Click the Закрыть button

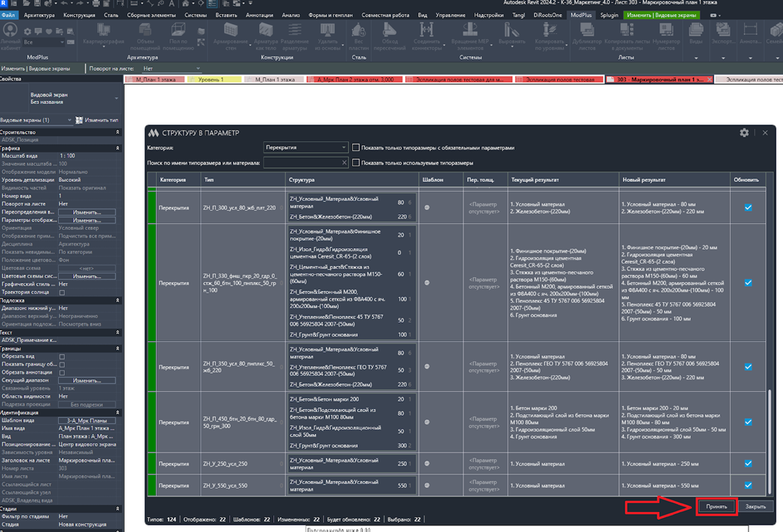(x=755, y=506)
